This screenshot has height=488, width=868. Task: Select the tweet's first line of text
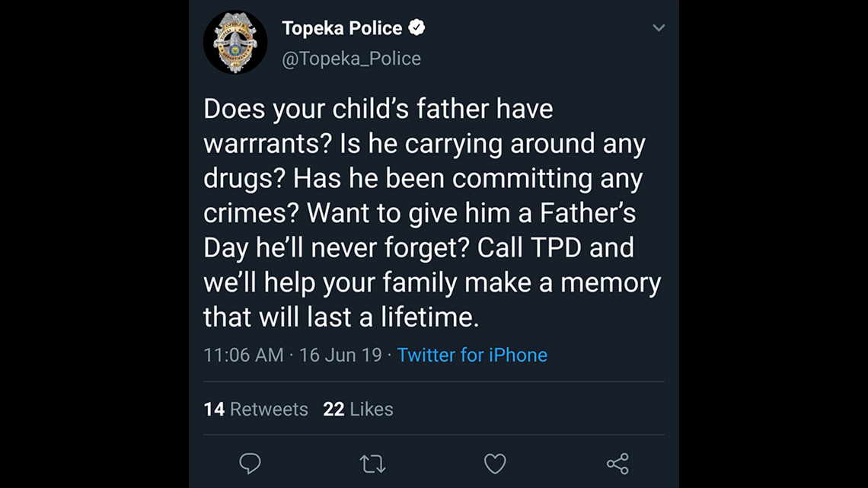coord(378,108)
